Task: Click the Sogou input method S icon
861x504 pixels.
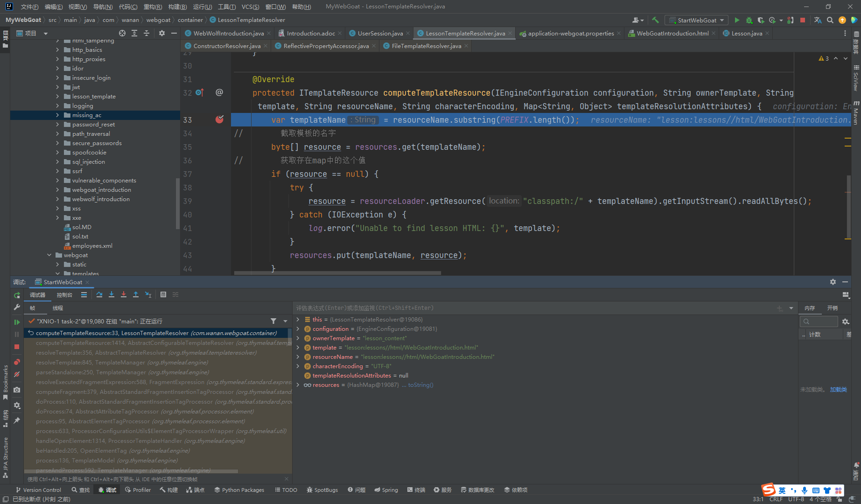Action: pos(769,490)
